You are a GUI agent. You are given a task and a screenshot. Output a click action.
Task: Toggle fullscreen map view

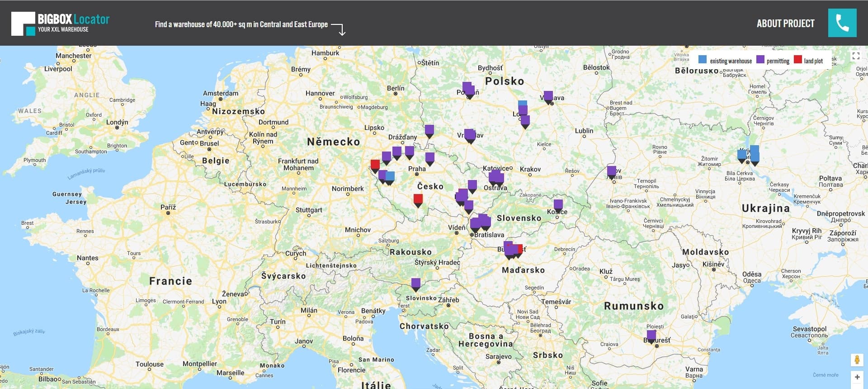(x=855, y=56)
